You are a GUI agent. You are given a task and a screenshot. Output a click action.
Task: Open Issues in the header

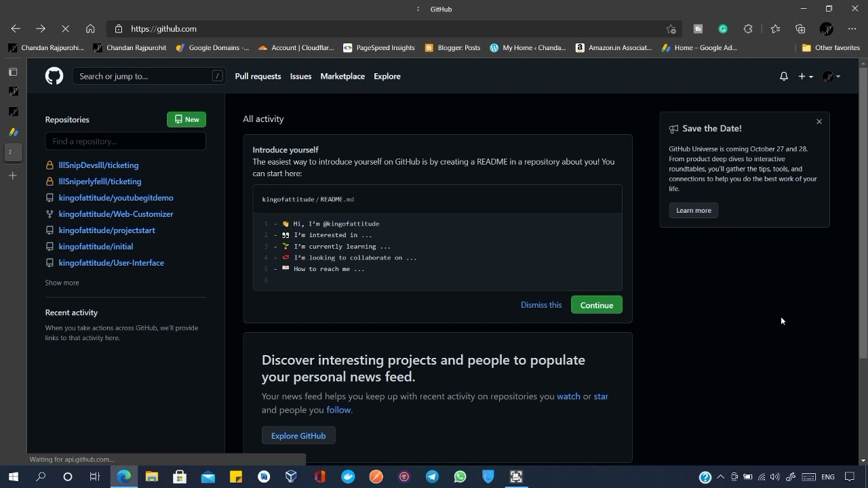(300, 77)
